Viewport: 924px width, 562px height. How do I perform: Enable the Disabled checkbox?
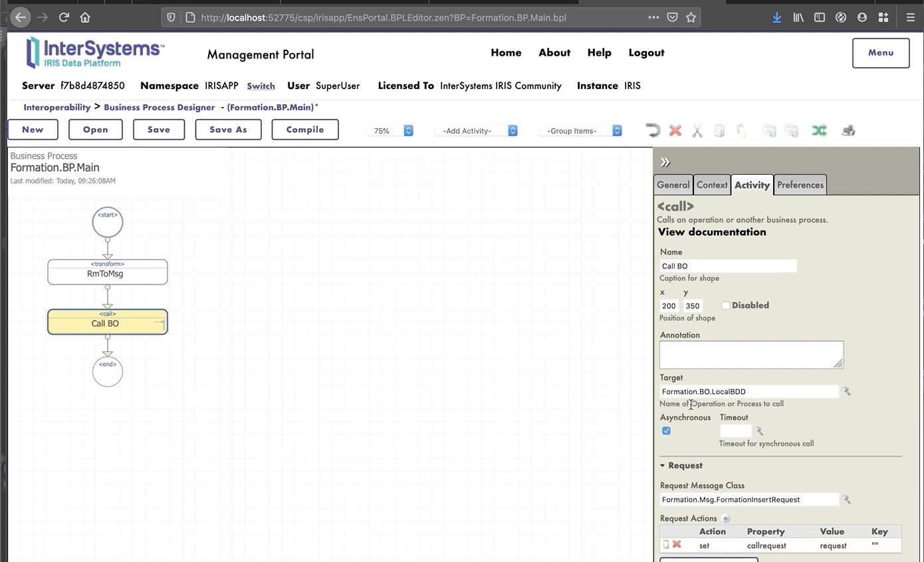point(726,306)
